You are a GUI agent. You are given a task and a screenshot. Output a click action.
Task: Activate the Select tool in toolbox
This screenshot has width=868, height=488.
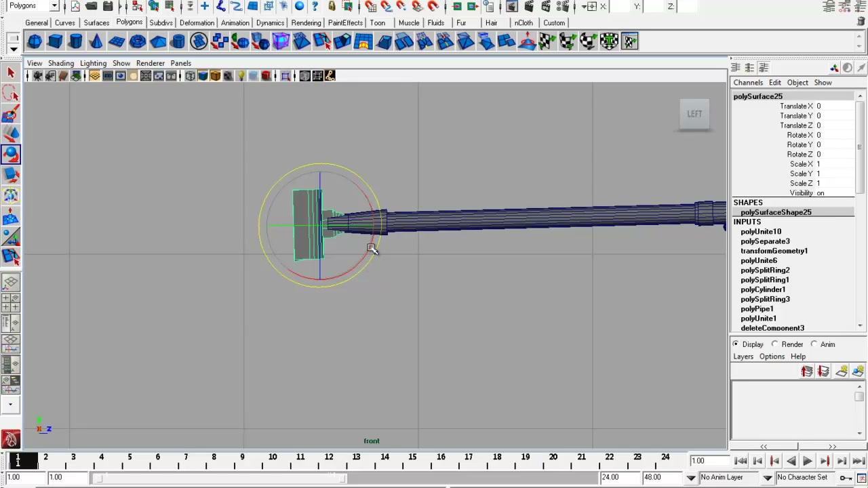[11, 73]
